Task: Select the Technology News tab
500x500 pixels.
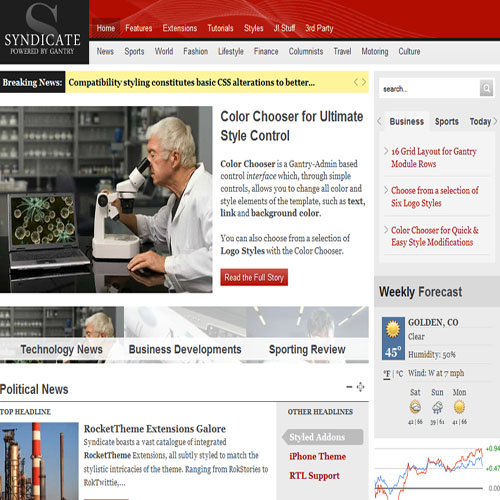Action: (62, 349)
